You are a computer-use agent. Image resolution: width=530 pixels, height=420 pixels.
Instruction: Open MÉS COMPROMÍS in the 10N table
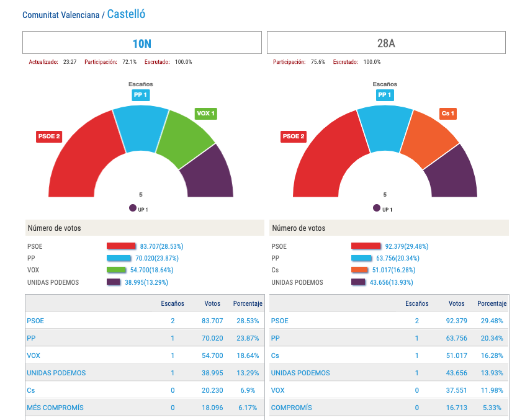[55, 408]
